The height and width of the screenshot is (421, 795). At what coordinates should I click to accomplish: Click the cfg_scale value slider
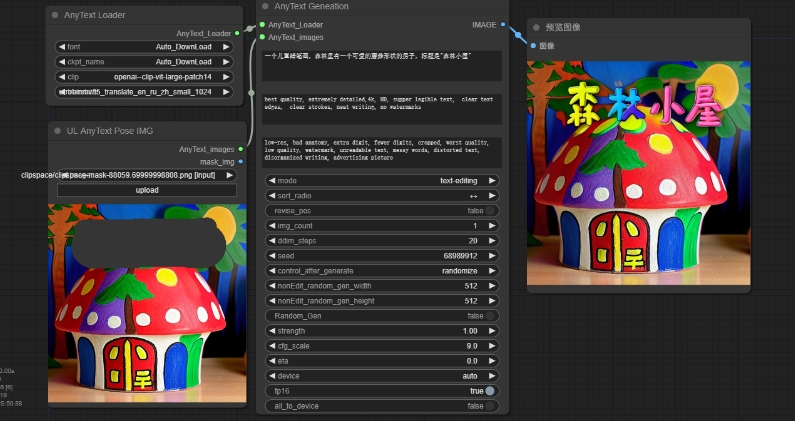pos(381,346)
